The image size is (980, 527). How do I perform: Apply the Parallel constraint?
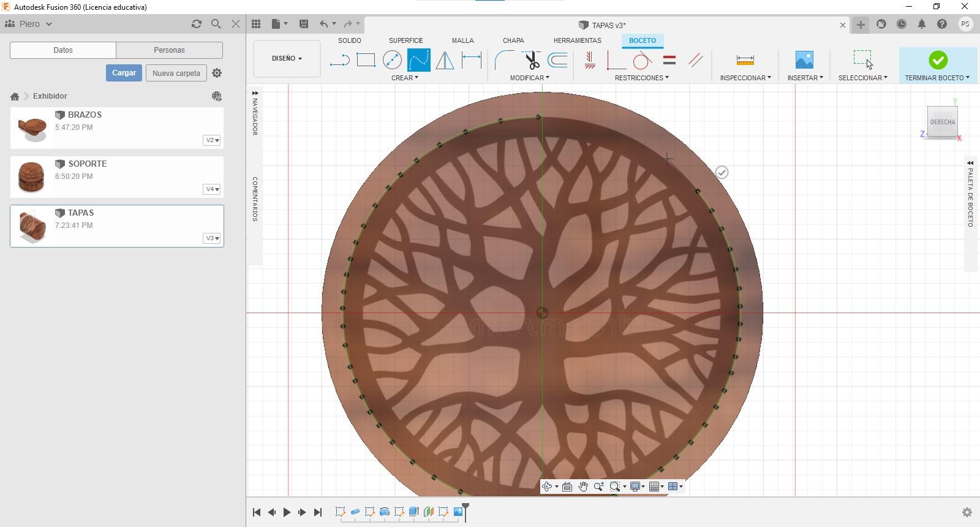pyautogui.click(x=696, y=60)
